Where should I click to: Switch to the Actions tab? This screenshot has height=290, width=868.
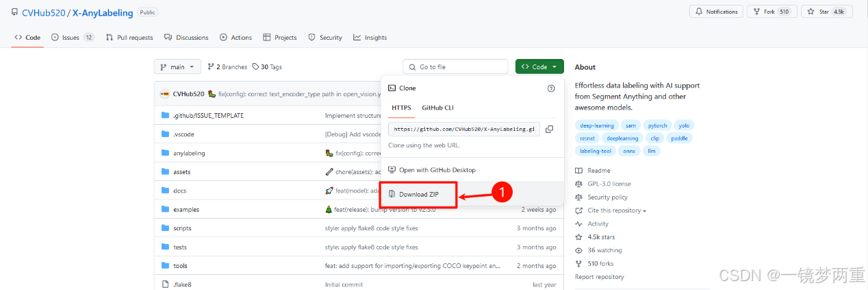click(236, 38)
